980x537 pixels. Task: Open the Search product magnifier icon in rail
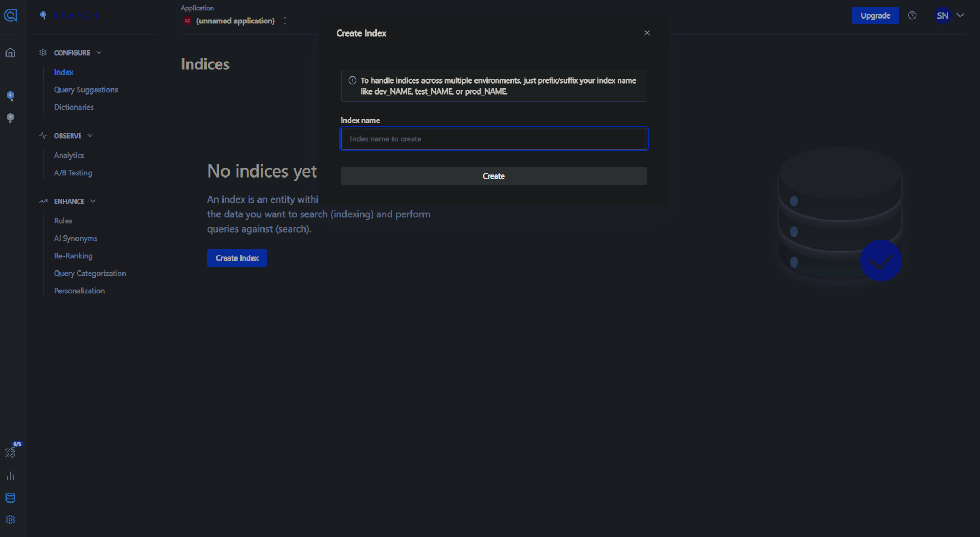tap(10, 96)
